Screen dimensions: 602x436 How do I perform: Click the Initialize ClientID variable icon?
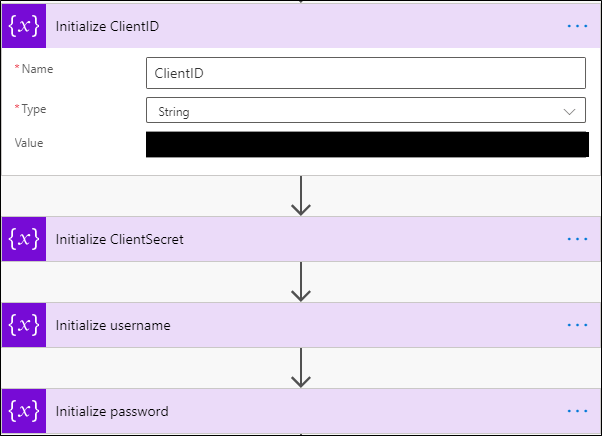click(24, 24)
